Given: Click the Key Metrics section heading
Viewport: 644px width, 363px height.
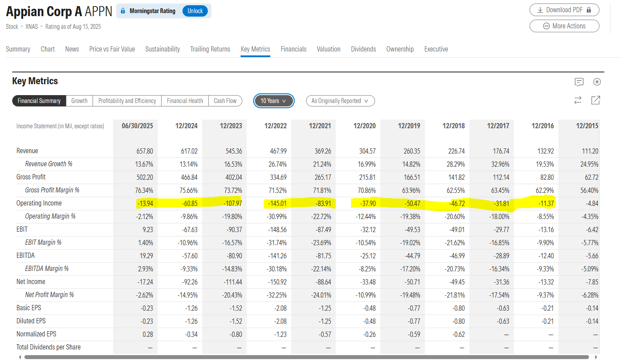Looking at the screenshot, I should [35, 81].
